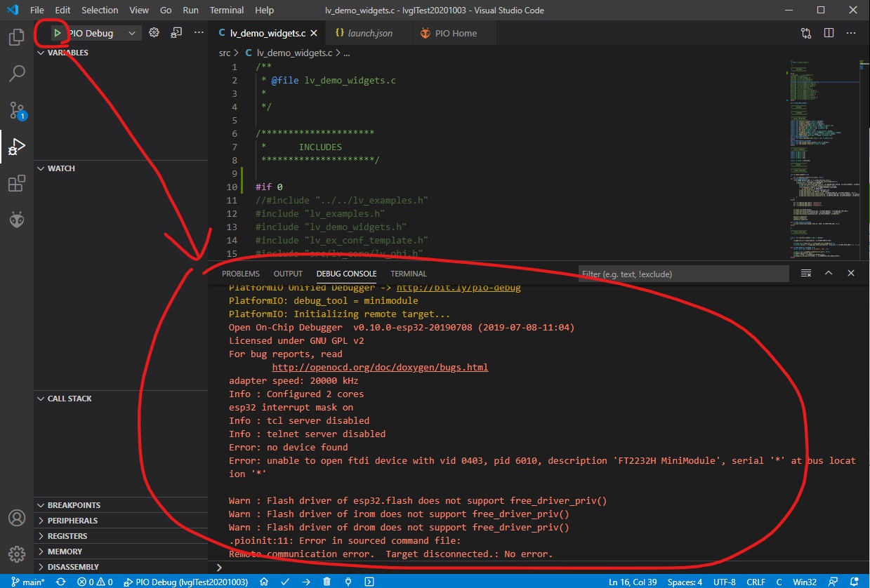Maximize the panel with the up chevron

coord(829,273)
